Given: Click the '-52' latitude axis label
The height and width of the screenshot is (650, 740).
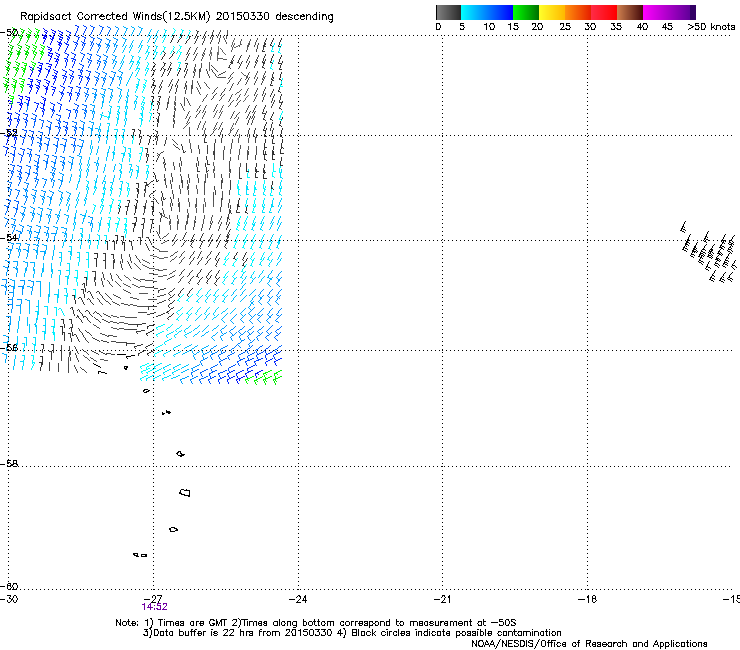Looking at the screenshot, I should pos(9,133).
